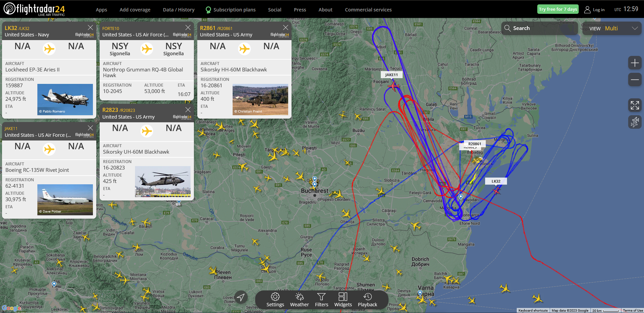Click the aircraft view icon below fullscreen
The height and width of the screenshot is (313, 644).
click(x=635, y=122)
